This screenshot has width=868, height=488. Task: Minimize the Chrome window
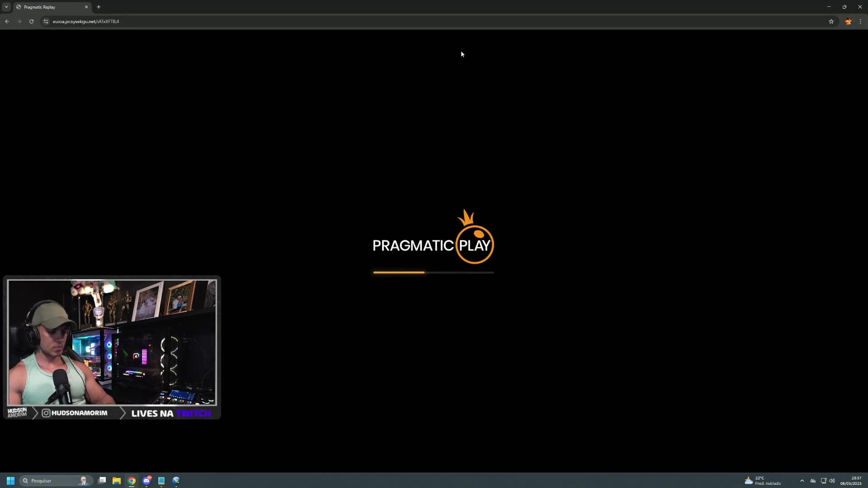click(x=829, y=7)
